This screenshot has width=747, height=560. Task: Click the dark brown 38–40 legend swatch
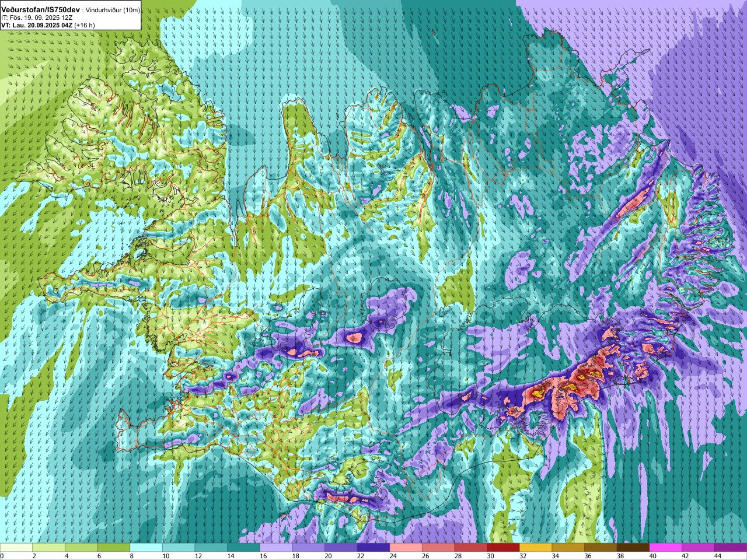point(633,548)
